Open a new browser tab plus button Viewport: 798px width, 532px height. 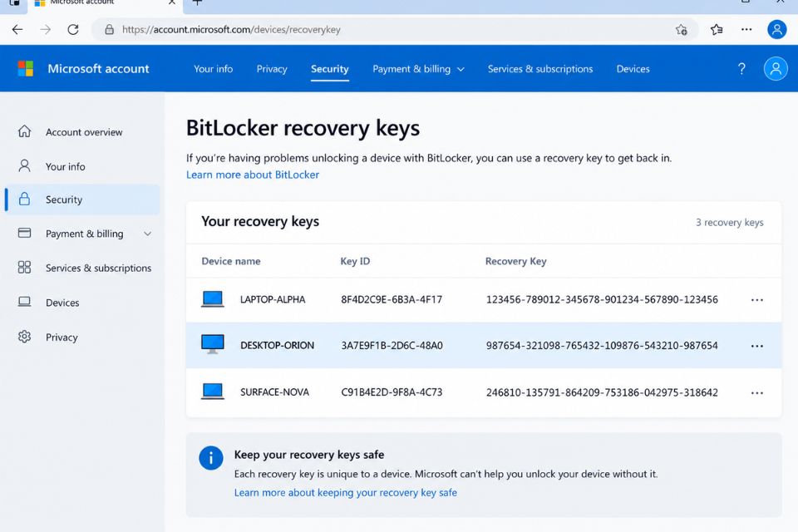point(198,2)
